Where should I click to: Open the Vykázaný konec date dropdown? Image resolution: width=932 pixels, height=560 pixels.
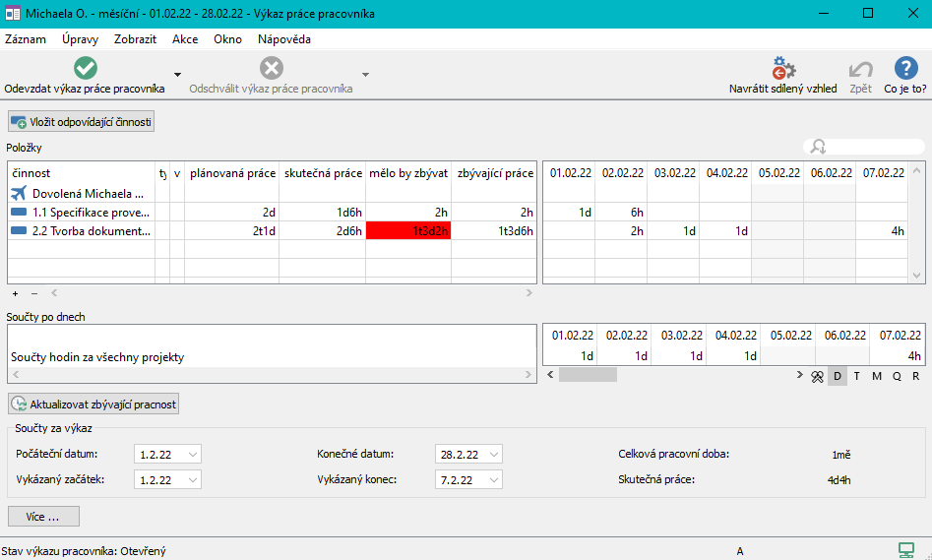click(x=493, y=479)
